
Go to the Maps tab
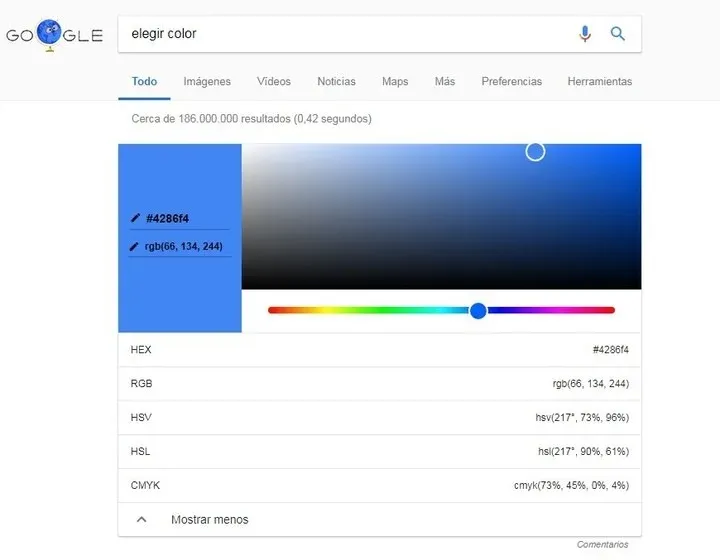click(395, 82)
